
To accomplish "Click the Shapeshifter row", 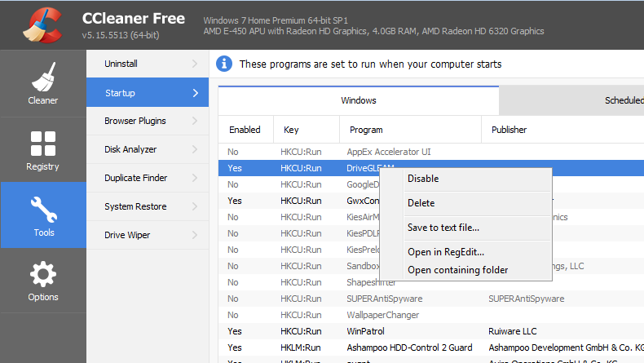I will 431,282.
